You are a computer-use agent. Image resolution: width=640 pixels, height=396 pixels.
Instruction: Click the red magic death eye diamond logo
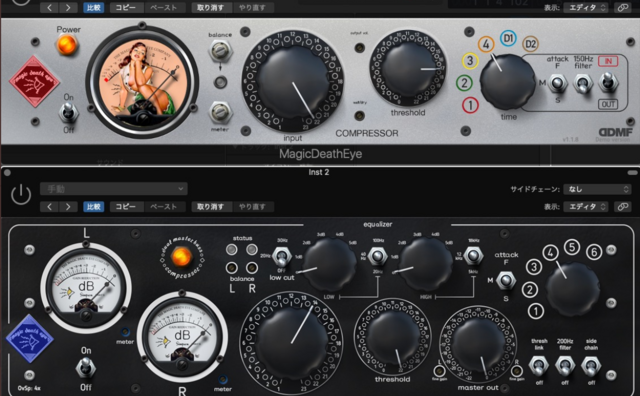pos(34,82)
